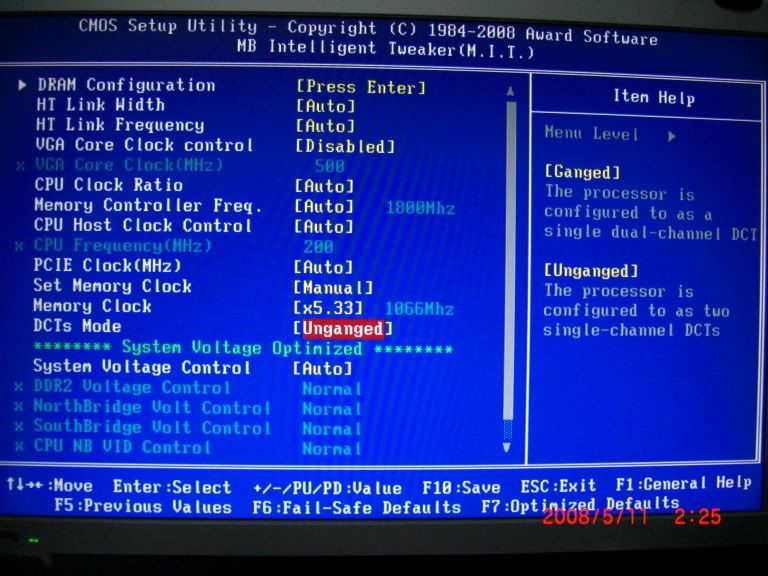Click the greyed CPU NB VID Control row

[x=122, y=447]
